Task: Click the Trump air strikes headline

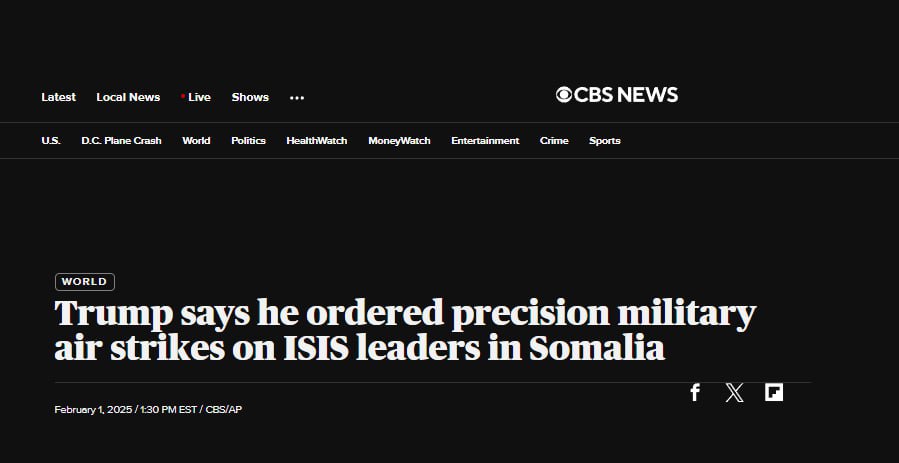Action: click(x=405, y=330)
